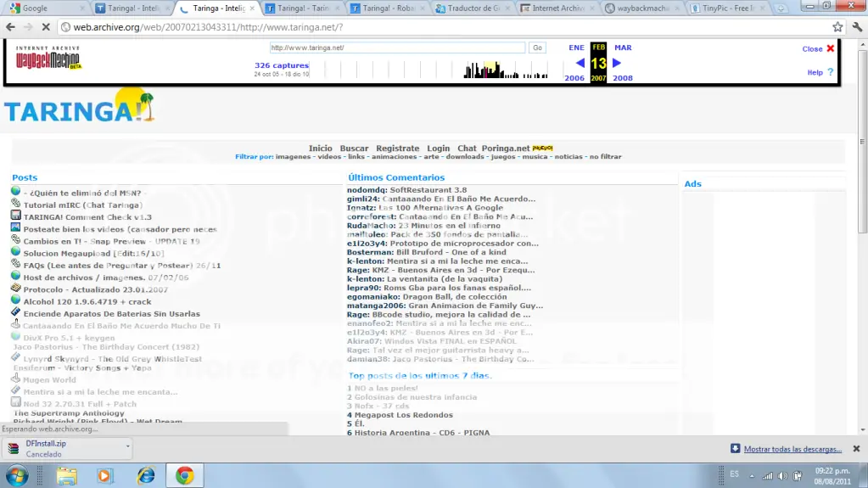Click the Chrome icon in taskbar
The height and width of the screenshot is (488, 868).
(185, 476)
